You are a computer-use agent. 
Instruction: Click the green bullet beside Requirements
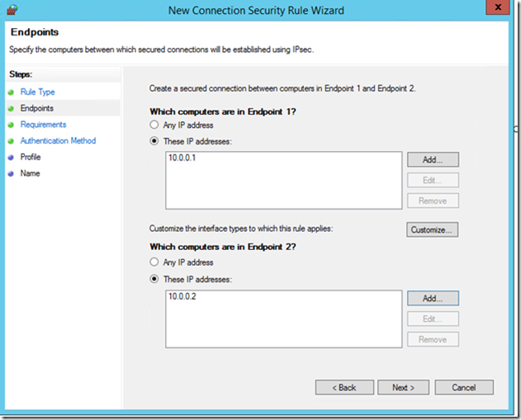point(11,125)
